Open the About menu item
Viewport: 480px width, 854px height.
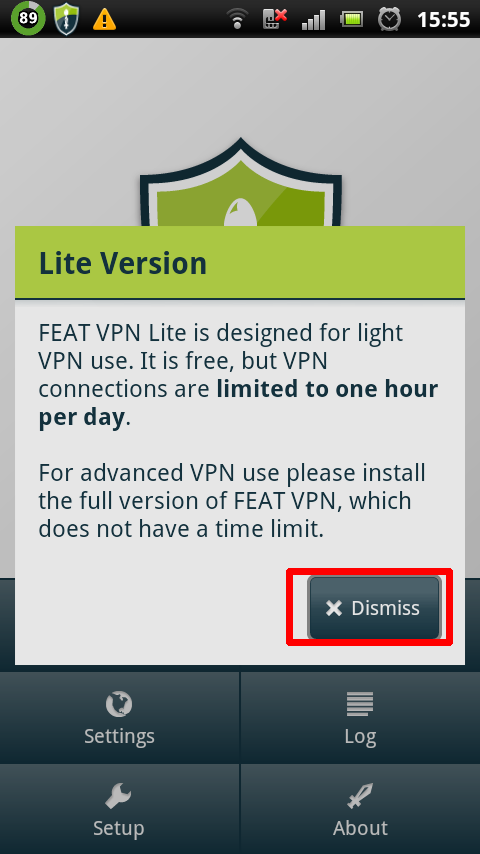(360, 809)
